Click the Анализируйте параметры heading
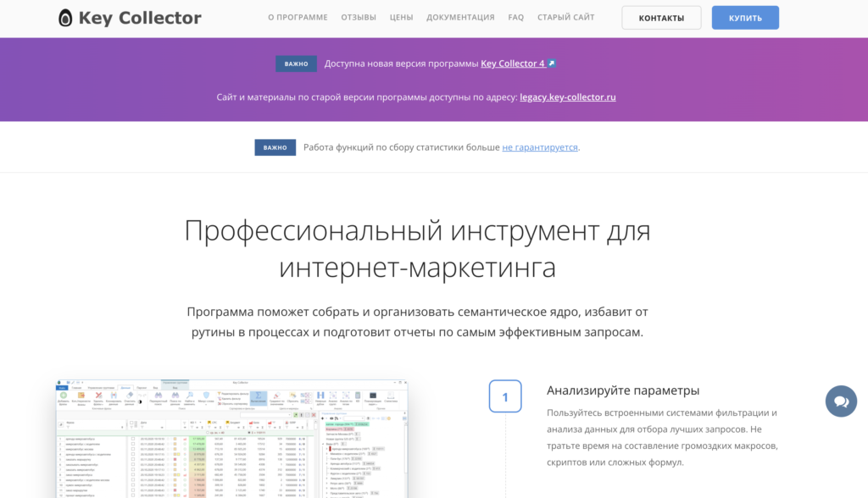The width and height of the screenshot is (868, 498). 623,390
